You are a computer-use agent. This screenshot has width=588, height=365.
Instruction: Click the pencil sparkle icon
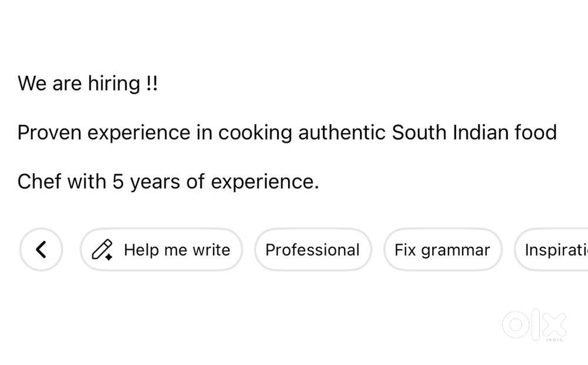click(103, 250)
